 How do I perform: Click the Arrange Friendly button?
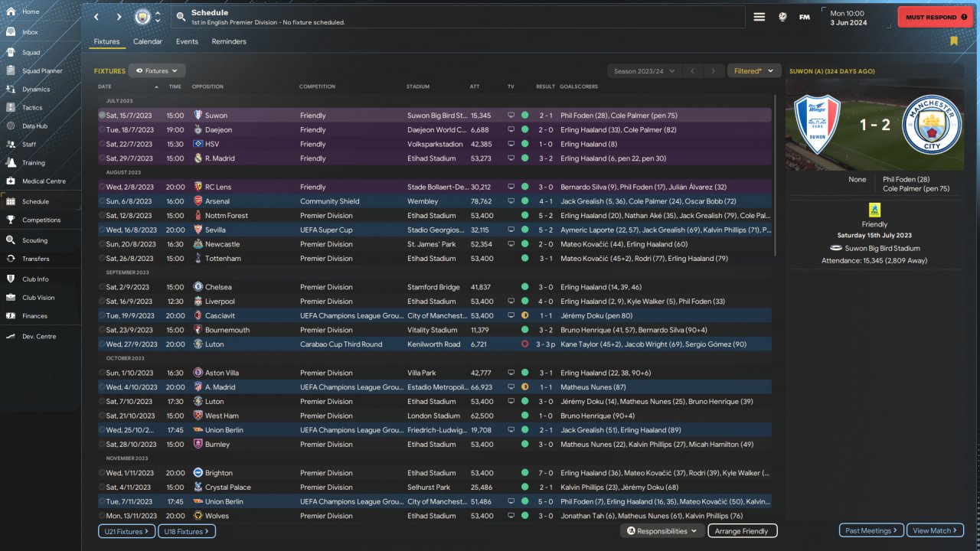pos(743,531)
